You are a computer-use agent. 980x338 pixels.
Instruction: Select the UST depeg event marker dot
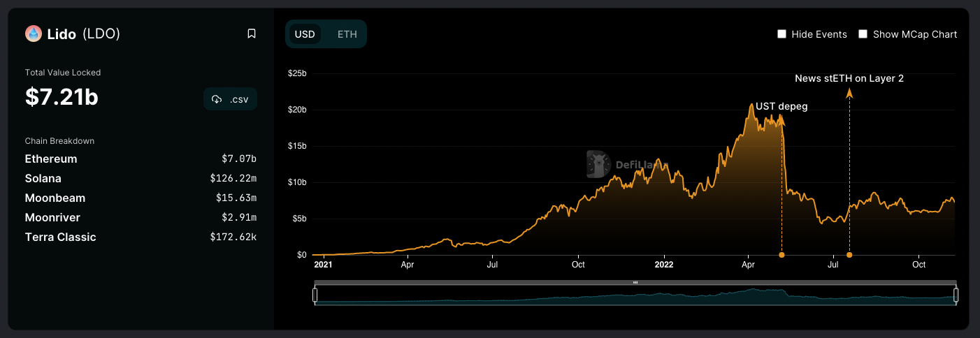[781, 255]
